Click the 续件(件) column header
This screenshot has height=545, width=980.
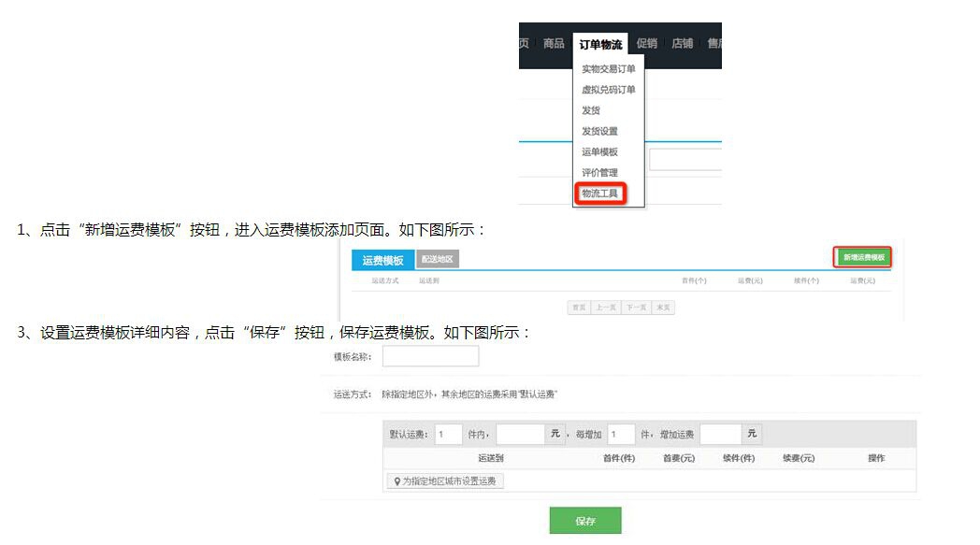pyautogui.click(x=739, y=458)
